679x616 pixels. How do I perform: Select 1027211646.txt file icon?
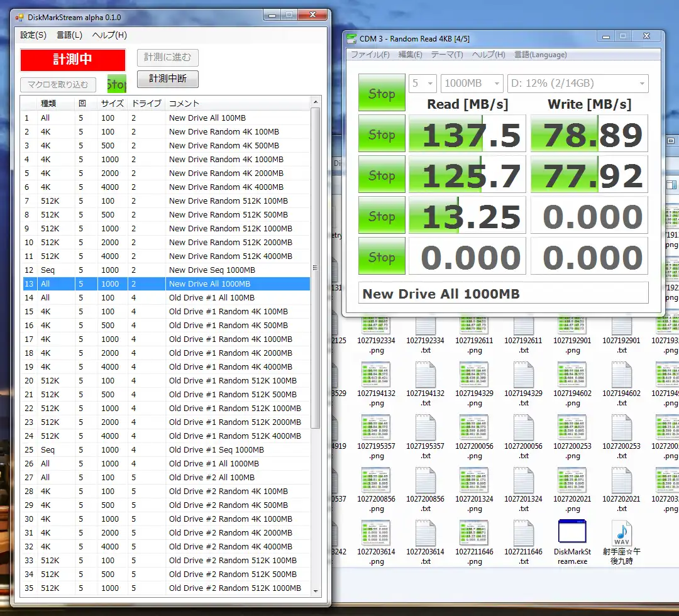[523, 533]
